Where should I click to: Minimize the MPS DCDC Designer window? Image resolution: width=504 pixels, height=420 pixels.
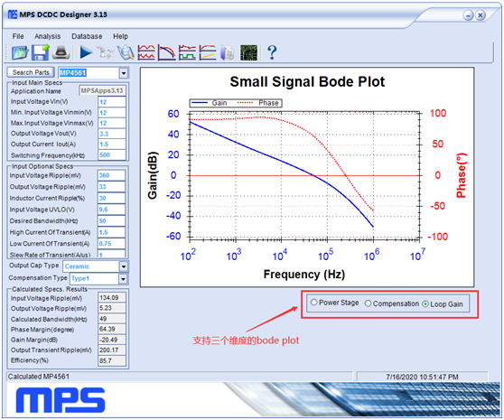[468, 15]
